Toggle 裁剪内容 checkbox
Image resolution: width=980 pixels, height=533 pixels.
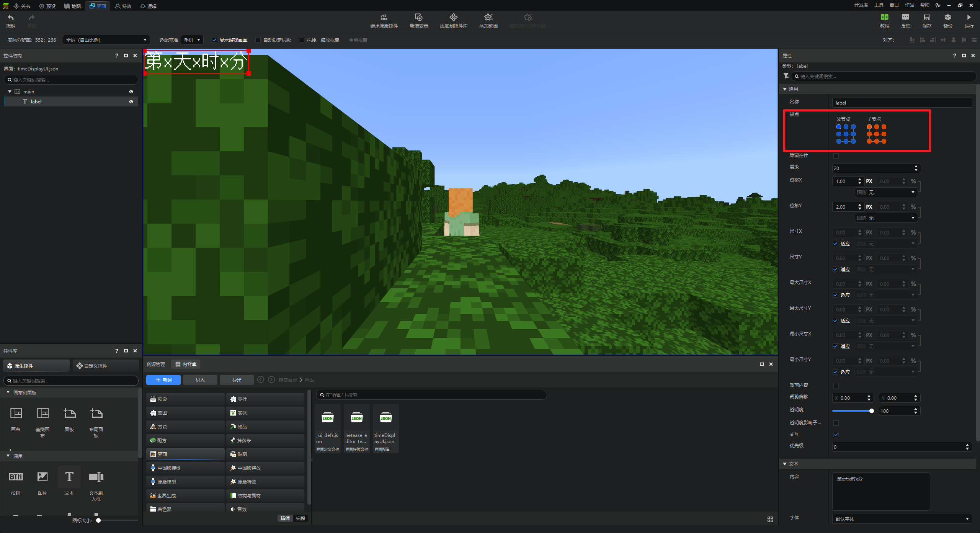[x=836, y=385]
